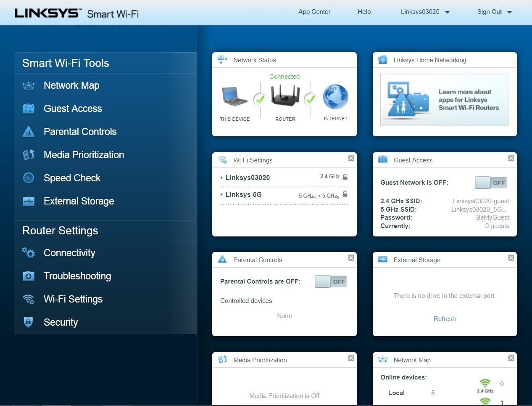Viewport: 532px width, 406px height.
Task: Open Parental Controls sidebar item
Action: pos(80,132)
